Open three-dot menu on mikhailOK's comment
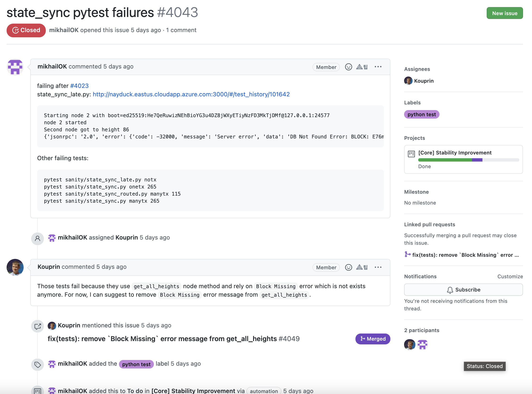The height and width of the screenshot is (394, 532). click(x=378, y=67)
